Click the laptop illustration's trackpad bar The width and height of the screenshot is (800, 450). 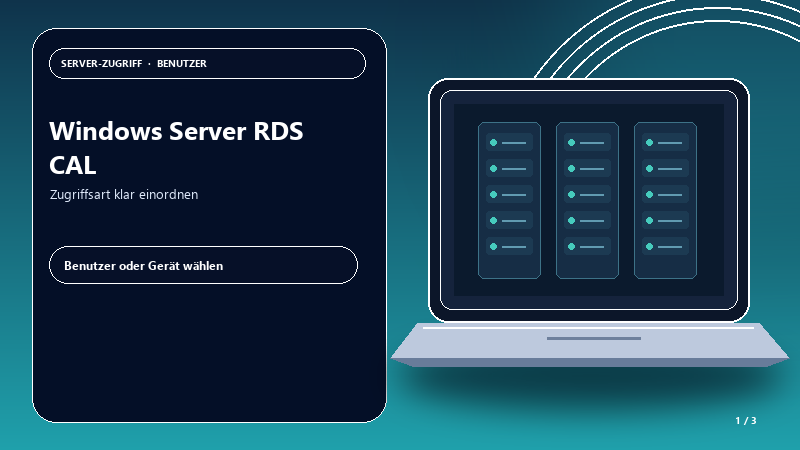[594, 338]
